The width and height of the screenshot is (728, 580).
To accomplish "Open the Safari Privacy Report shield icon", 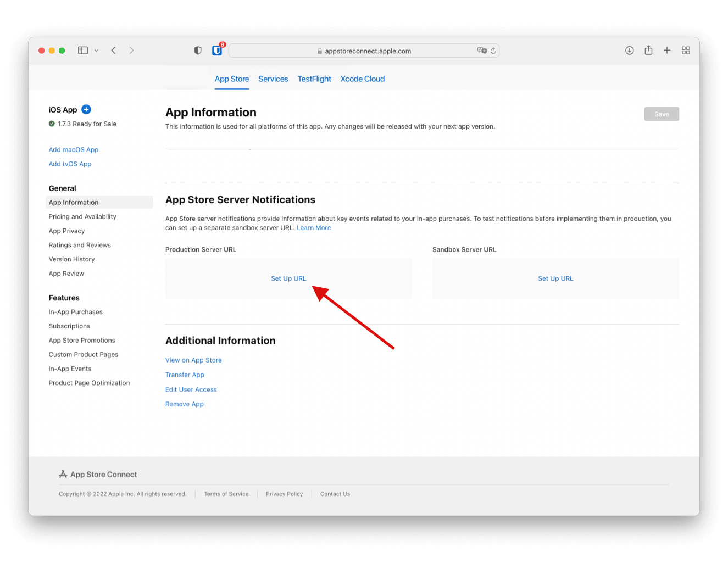I will (198, 50).
